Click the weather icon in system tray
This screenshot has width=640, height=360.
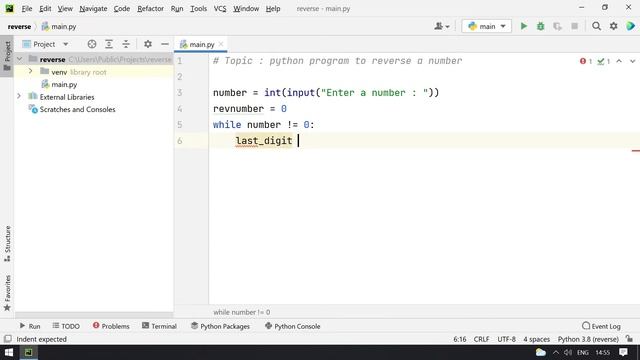click(541, 352)
